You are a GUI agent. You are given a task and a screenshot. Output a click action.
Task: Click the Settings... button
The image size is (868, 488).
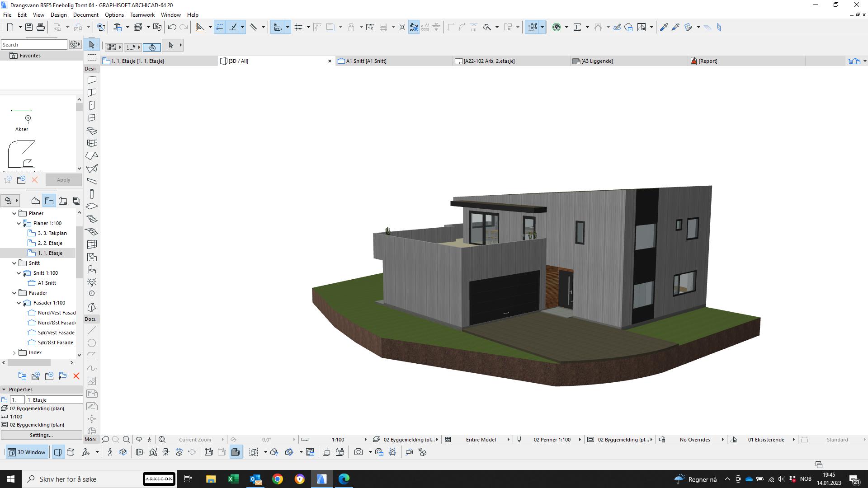(x=41, y=435)
